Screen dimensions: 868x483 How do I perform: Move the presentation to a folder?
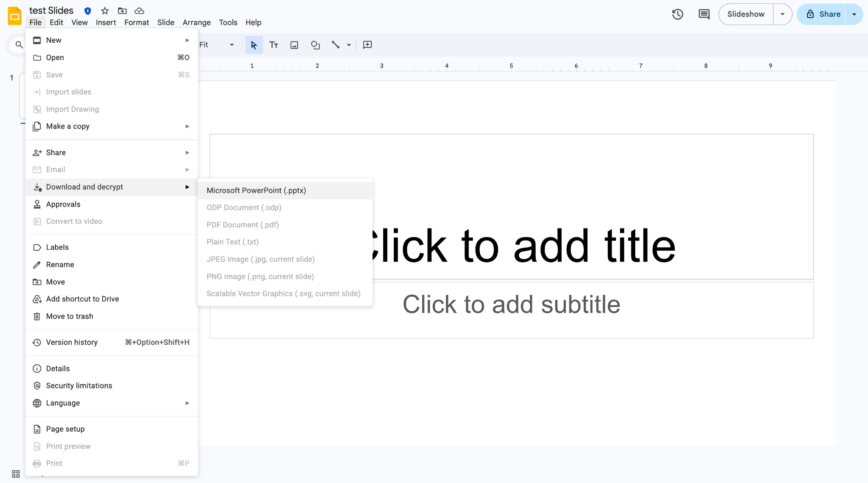click(122, 11)
